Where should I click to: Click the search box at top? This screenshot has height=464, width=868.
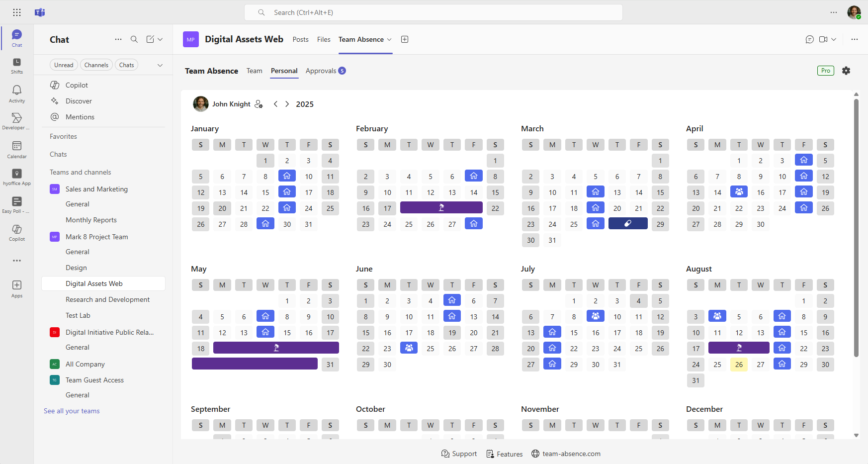pos(433,12)
